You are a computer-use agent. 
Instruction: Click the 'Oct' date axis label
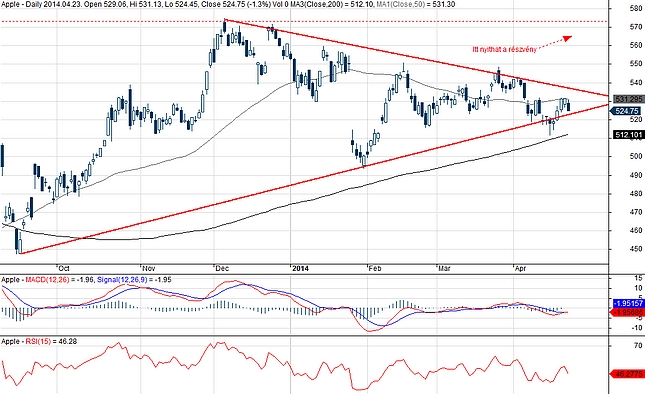point(64,269)
